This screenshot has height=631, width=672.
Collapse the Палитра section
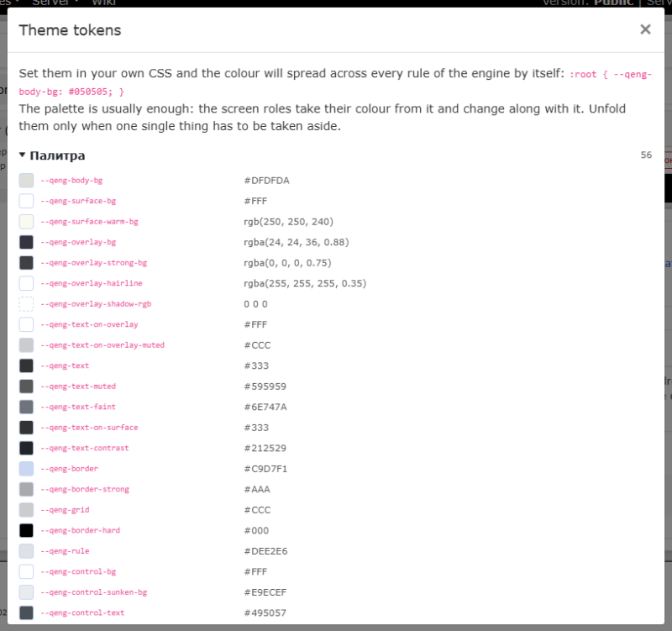(x=52, y=155)
